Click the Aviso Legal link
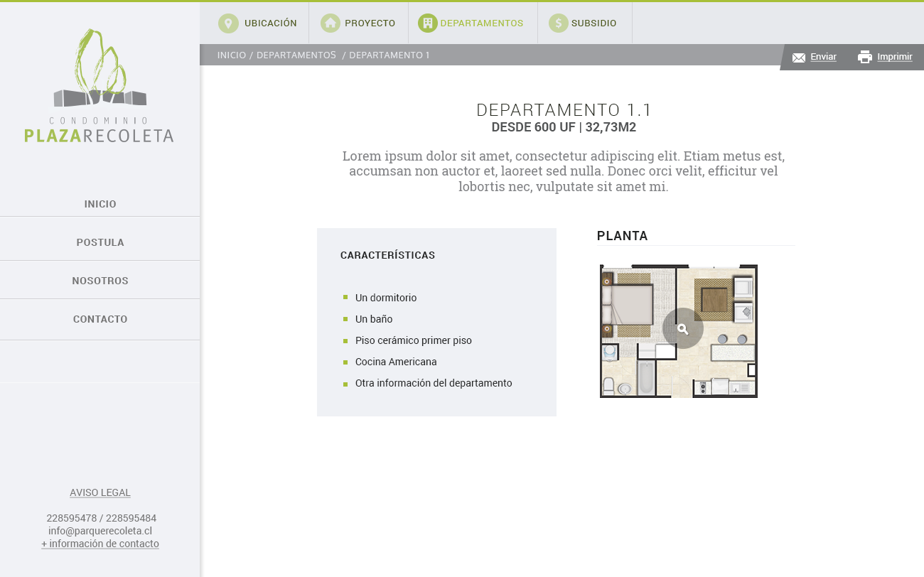 100,492
